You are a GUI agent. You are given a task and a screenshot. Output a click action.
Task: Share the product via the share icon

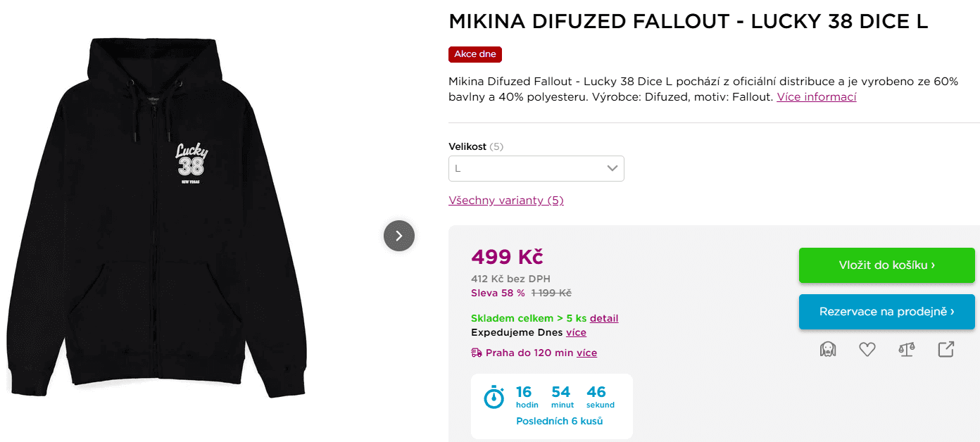click(x=946, y=349)
